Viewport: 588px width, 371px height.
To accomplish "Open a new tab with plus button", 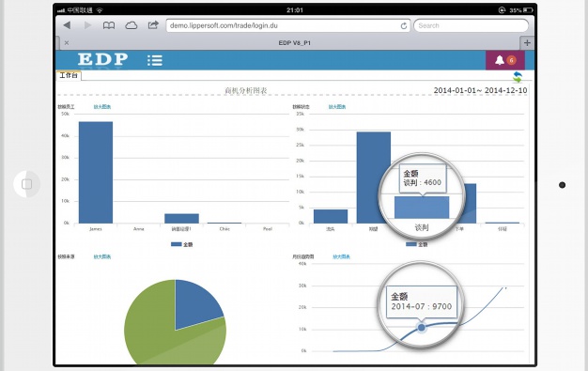I will point(527,43).
